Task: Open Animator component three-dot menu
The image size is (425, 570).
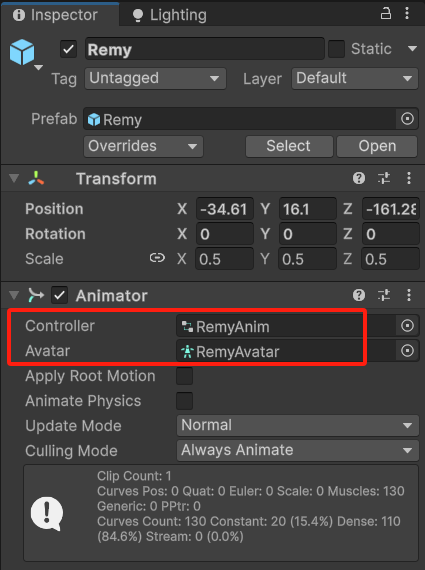Action: (x=409, y=295)
